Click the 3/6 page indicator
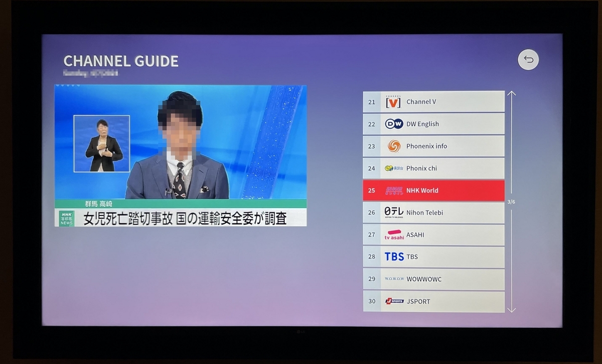 coord(511,202)
